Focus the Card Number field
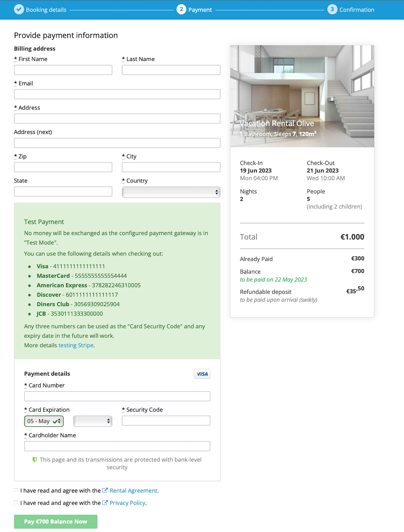 [117, 396]
